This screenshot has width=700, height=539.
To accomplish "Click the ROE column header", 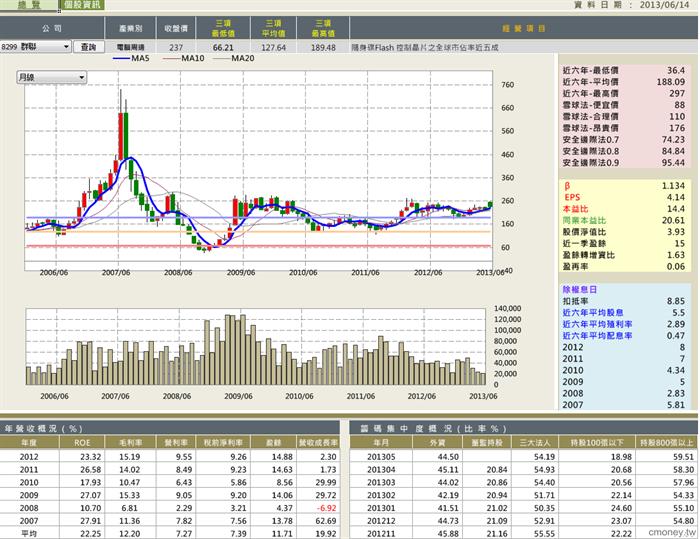I will [x=82, y=443].
